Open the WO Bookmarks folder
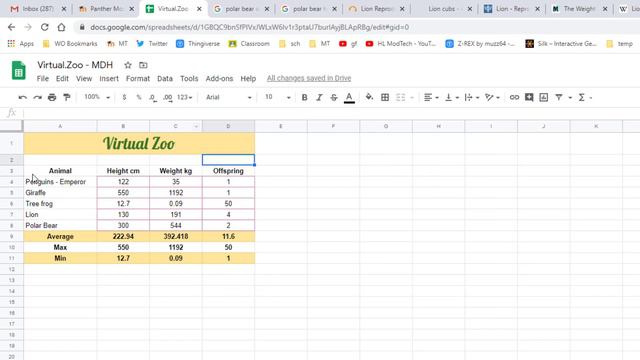 coord(70,44)
